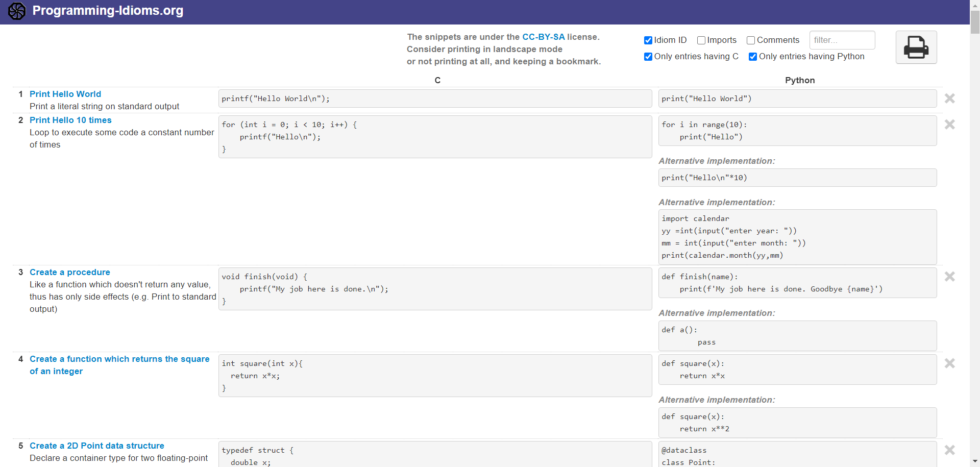Enable the Imports checkbox
The image size is (980, 467).
pyautogui.click(x=701, y=40)
